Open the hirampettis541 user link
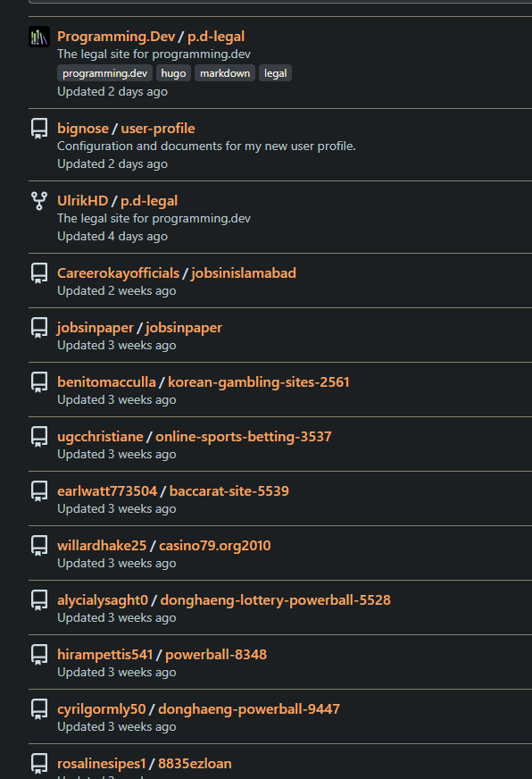532x779 pixels. tap(105, 654)
